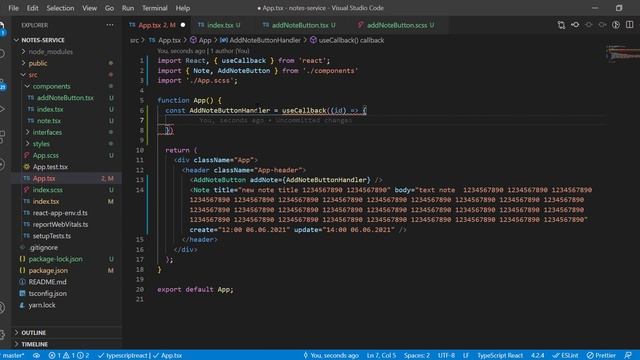Open index.scss in the file tree
Image resolution: width=640 pixels, height=360 pixels.
click(67, 190)
